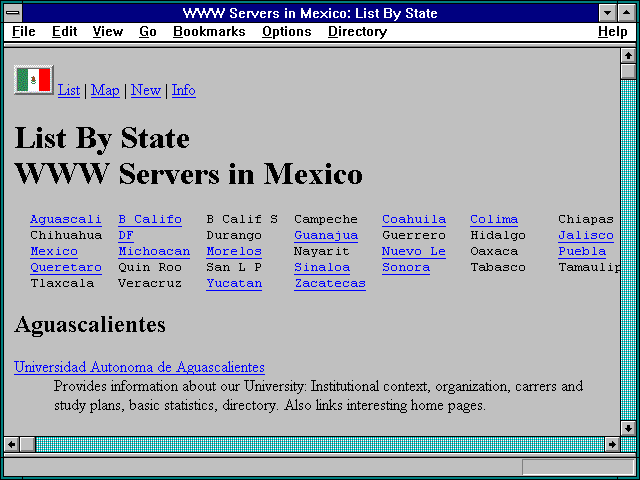This screenshot has width=640, height=480.
Task: Click the vertical scrollbar thumb
Action: (628, 72)
